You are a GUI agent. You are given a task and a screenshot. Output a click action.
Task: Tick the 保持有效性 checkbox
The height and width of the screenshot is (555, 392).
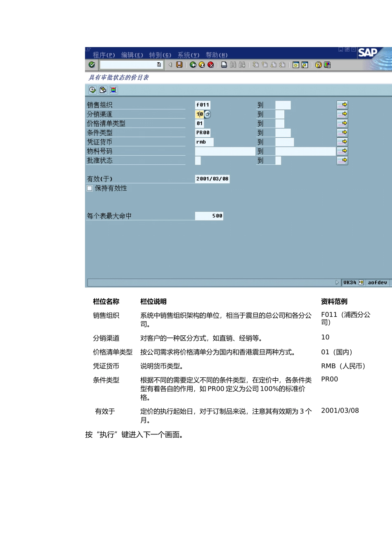pyautogui.click(x=90, y=188)
